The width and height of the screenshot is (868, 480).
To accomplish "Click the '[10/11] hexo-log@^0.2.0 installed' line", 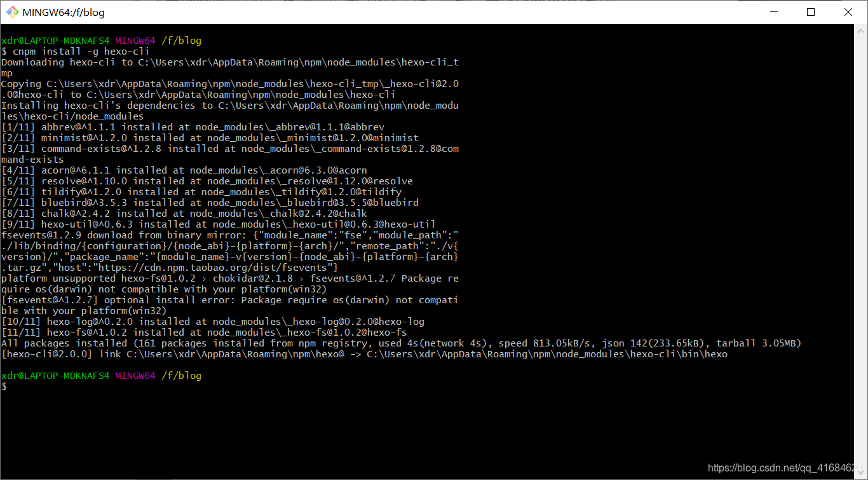I will point(213,322).
